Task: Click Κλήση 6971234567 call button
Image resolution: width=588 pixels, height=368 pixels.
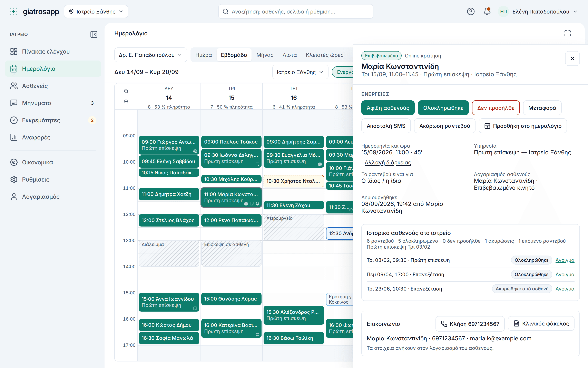Action: [470, 324]
